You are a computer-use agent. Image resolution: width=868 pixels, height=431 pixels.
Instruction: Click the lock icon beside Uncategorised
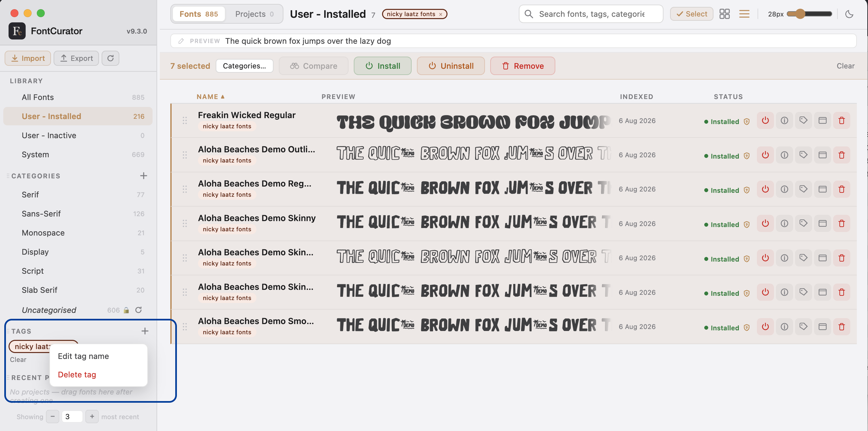126,310
